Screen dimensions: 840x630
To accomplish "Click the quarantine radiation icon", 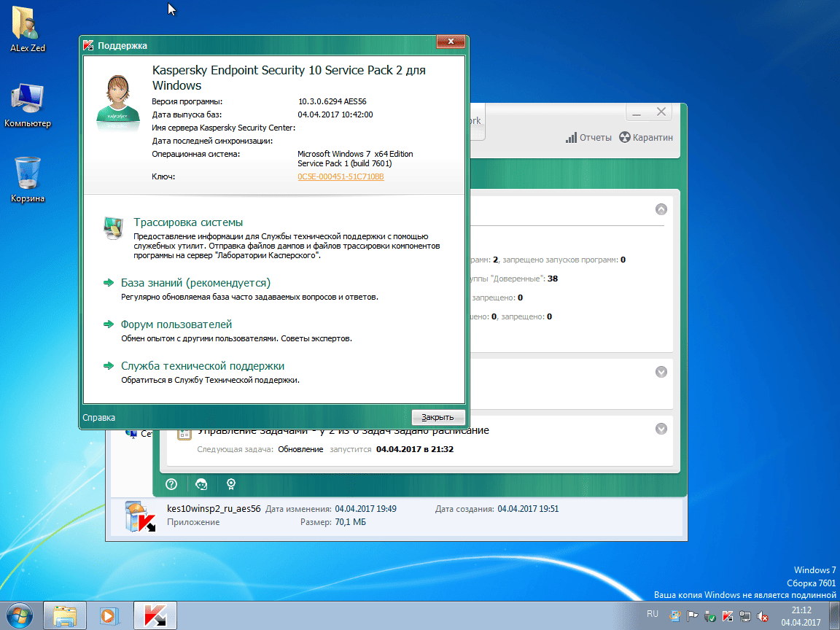I will point(625,138).
